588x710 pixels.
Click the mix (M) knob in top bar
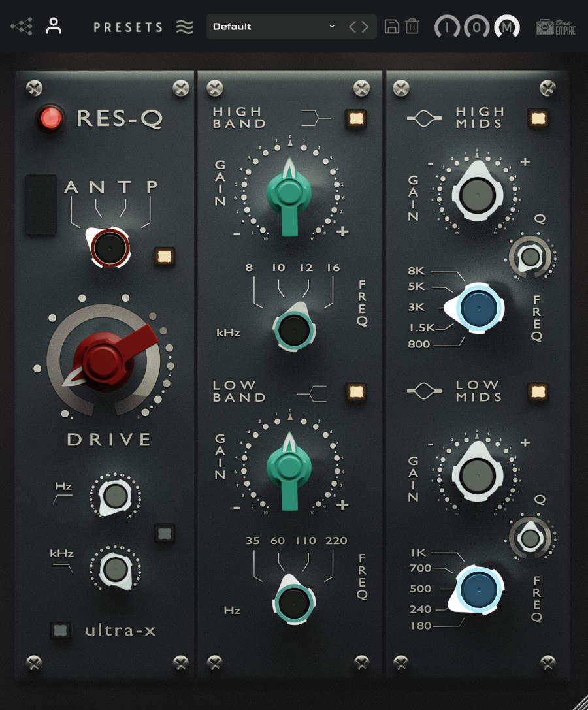pos(506,27)
